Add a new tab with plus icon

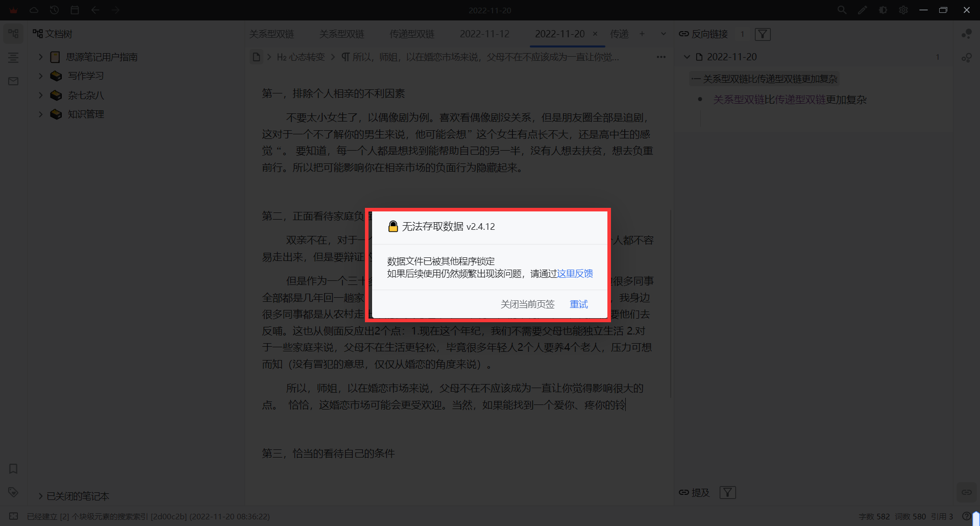(x=642, y=34)
